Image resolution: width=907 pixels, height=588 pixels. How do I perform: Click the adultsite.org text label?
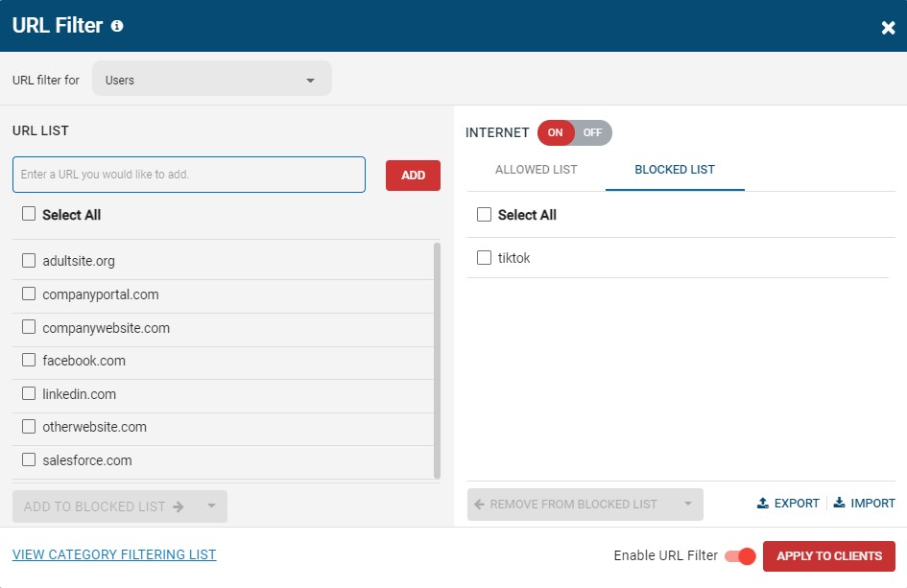[79, 261]
